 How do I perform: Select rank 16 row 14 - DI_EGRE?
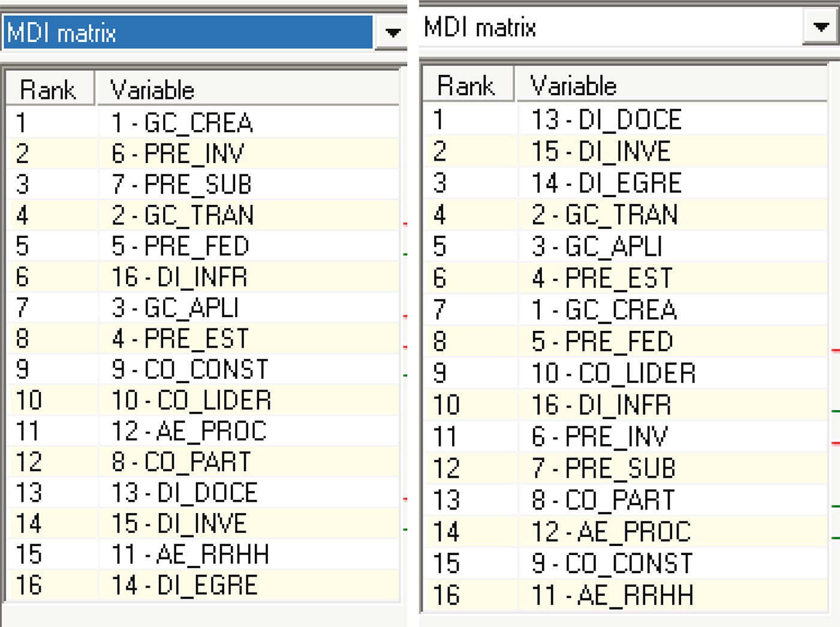pos(203,585)
